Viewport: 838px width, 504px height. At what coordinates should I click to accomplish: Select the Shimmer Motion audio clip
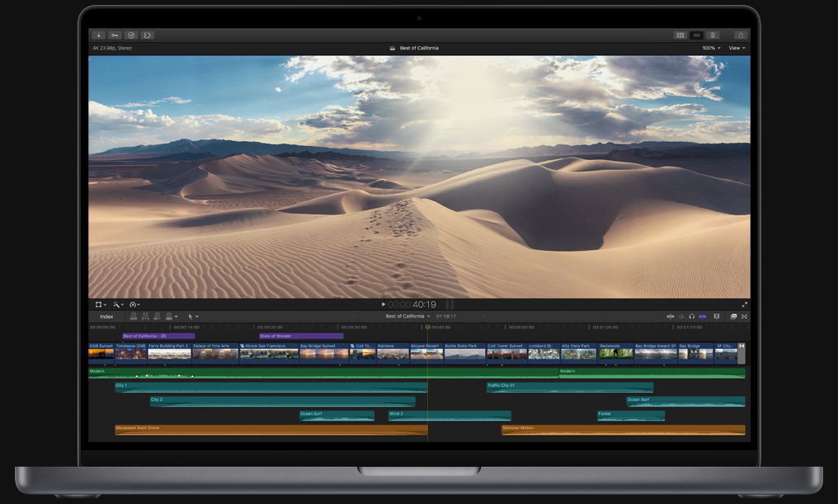(x=624, y=431)
